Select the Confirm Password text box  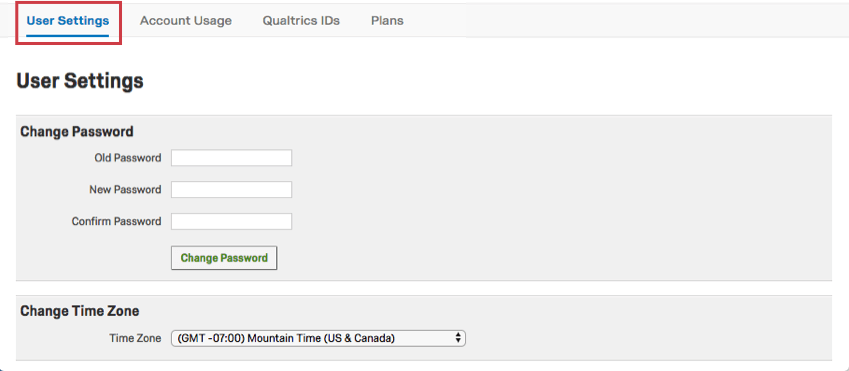pos(232,222)
